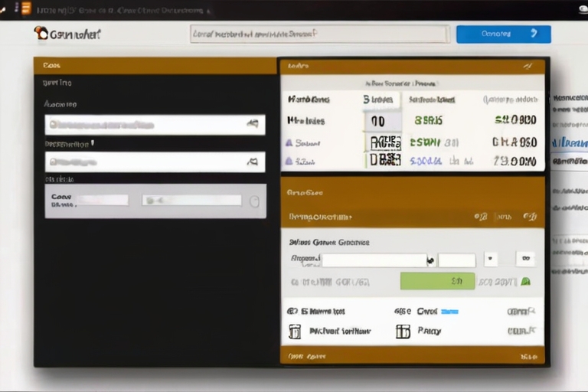The width and height of the screenshot is (588, 392).
Task: Click the green value in the first table row
Action: pyautogui.click(x=428, y=120)
